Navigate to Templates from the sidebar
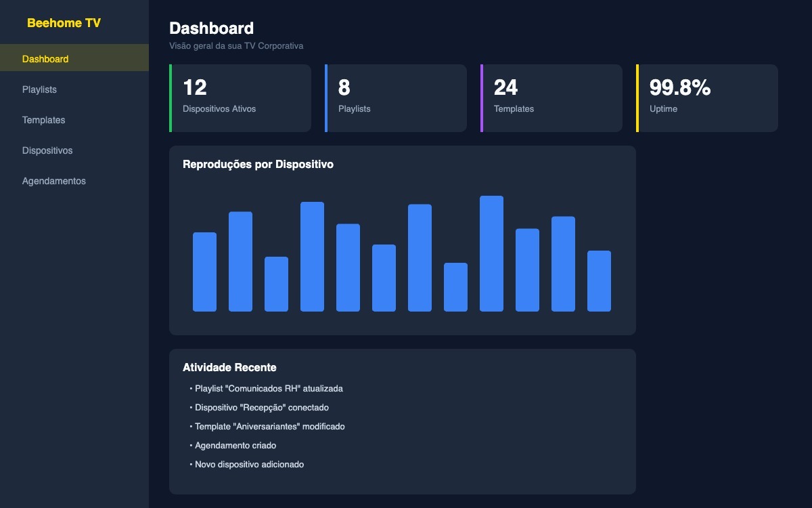Screen dimensions: 812x508 click(x=43, y=120)
